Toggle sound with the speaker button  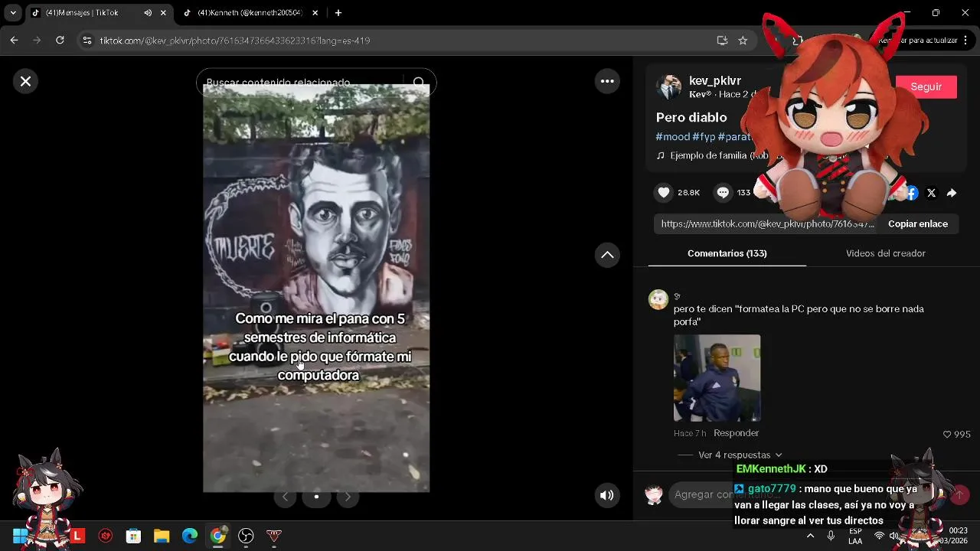[x=607, y=495]
